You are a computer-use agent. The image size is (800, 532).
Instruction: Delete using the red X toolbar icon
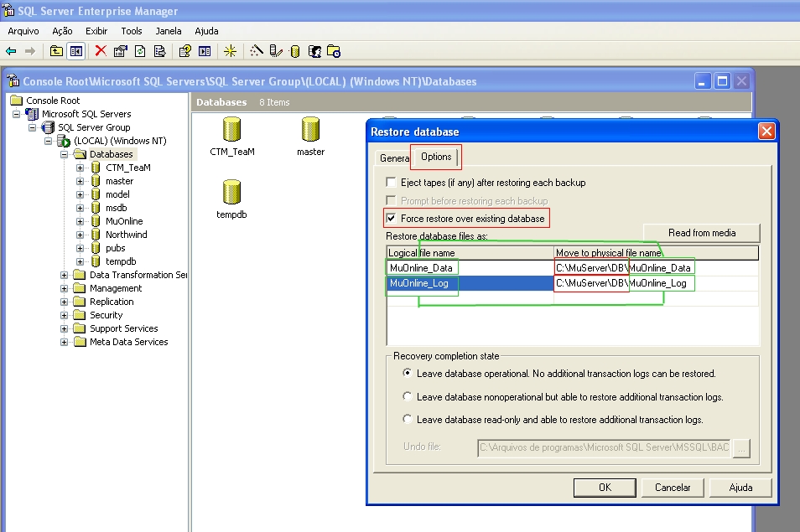pos(100,51)
